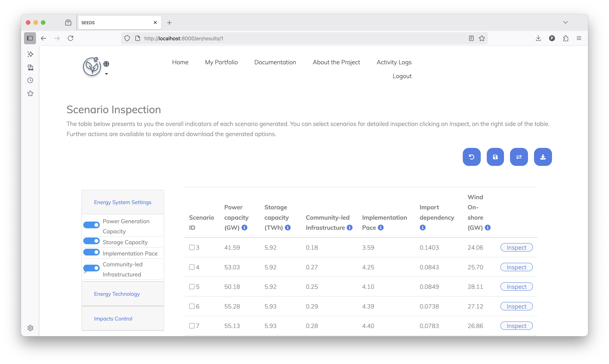Viewport: 609px width, 364px height.
Task: Reload the page with refresh icon
Action: coord(71,38)
